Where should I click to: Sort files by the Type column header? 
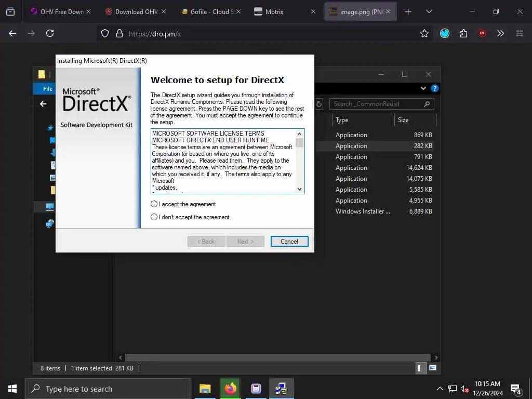click(x=363, y=120)
